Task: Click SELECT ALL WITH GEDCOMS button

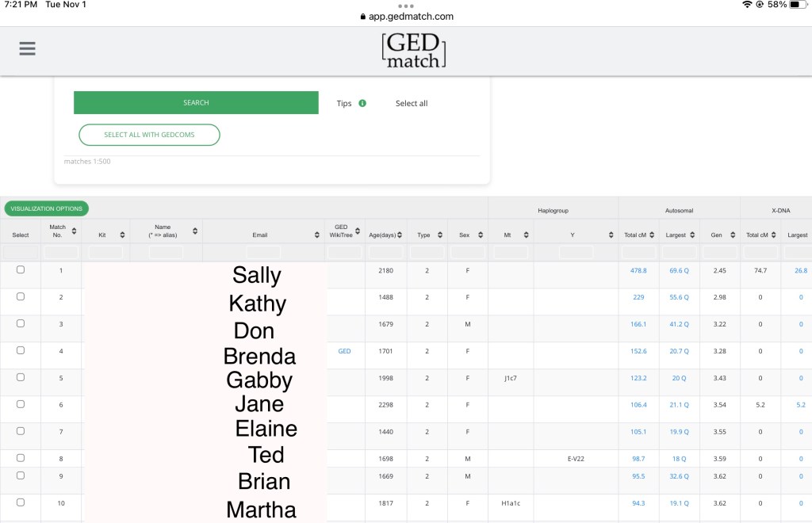Action: click(149, 135)
